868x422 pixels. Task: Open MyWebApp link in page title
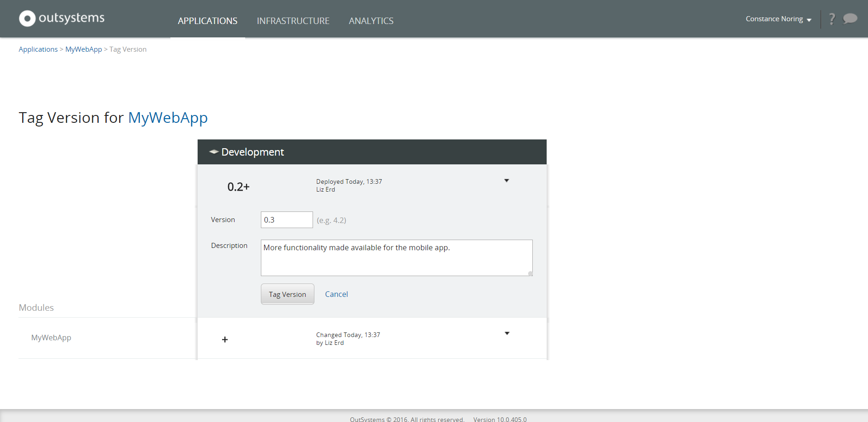168,118
